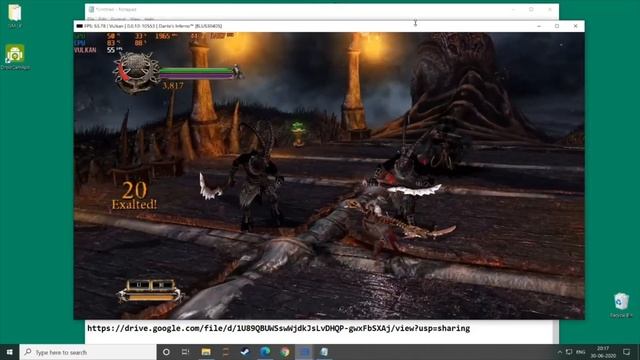The image size is (640, 360).
Task: Click the game window title bar icon
Action: point(80,26)
